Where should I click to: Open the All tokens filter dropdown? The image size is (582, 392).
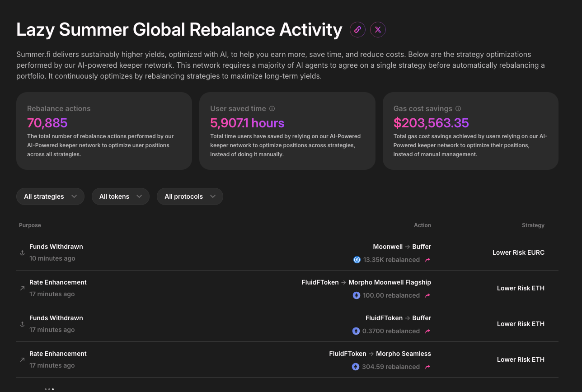click(x=120, y=196)
